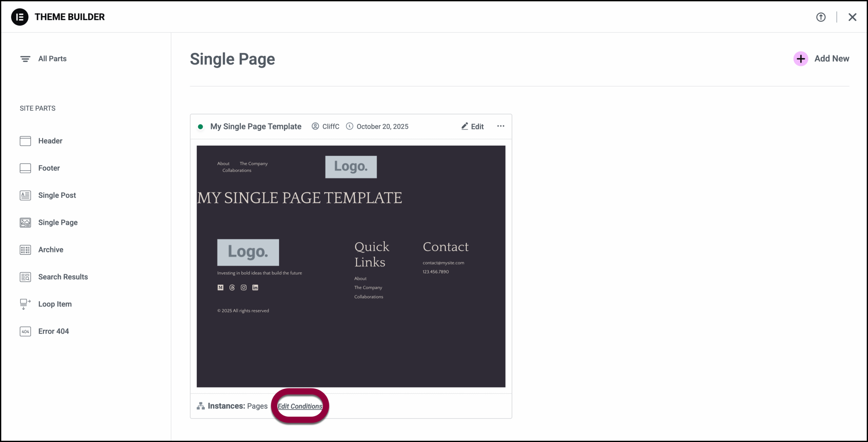Click the Footer site part icon
The height and width of the screenshot is (442, 868).
[x=25, y=168]
